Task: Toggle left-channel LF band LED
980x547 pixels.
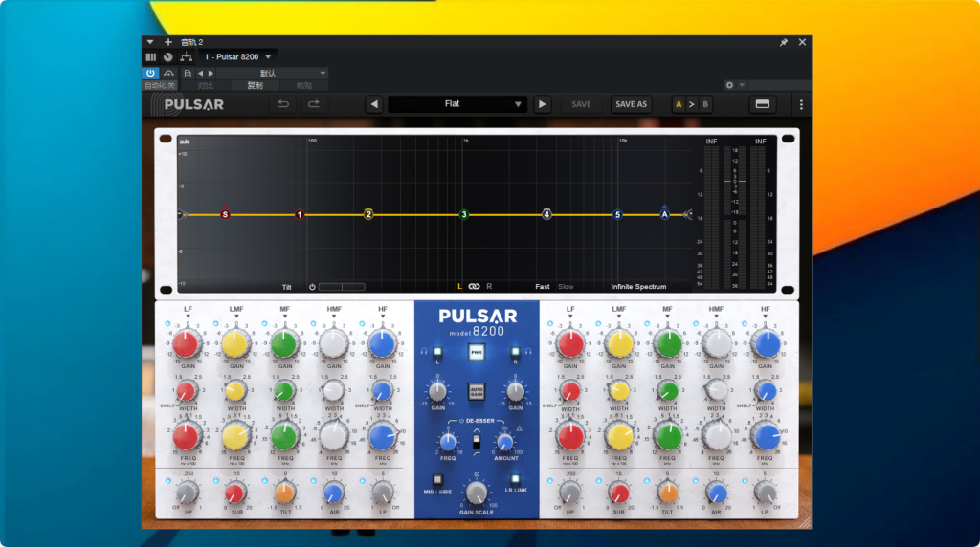Action: click(x=167, y=323)
